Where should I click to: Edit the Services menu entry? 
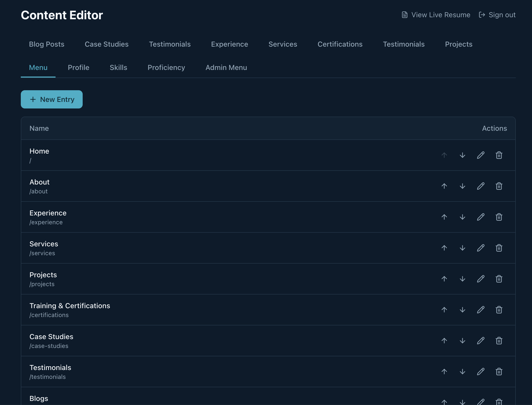coord(481,248)
